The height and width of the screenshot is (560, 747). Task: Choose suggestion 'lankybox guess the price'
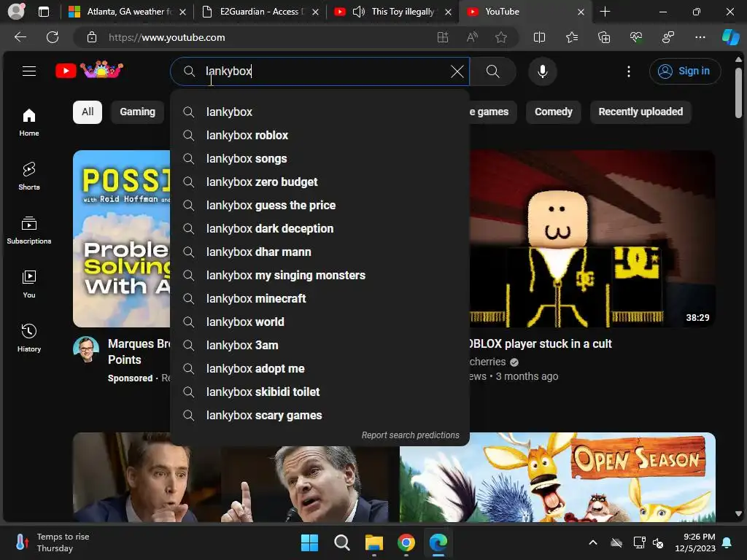tap(320, 205)
